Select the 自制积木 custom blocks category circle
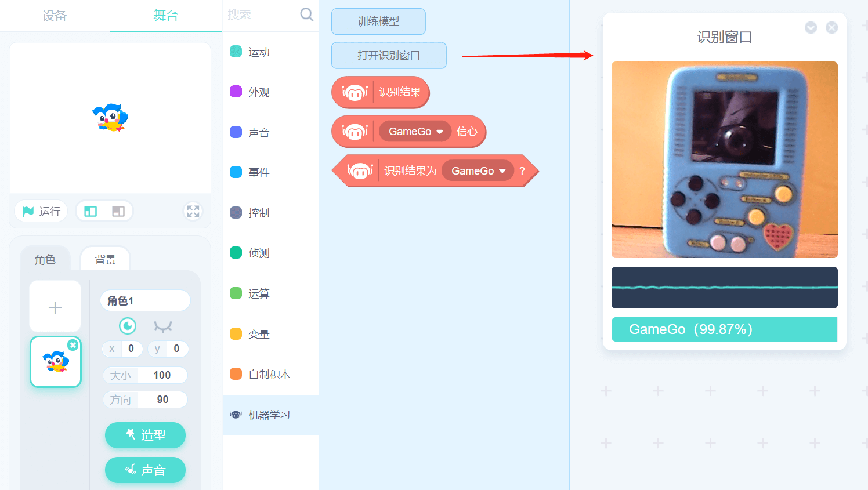Screen dimensions: 868x490 (236, 374)
